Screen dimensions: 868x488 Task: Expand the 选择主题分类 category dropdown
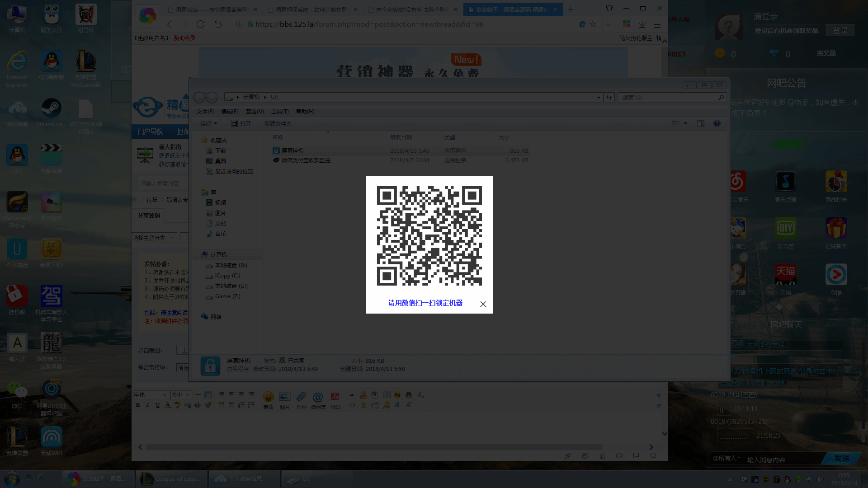pyautogui.click(x=154, y=238)
